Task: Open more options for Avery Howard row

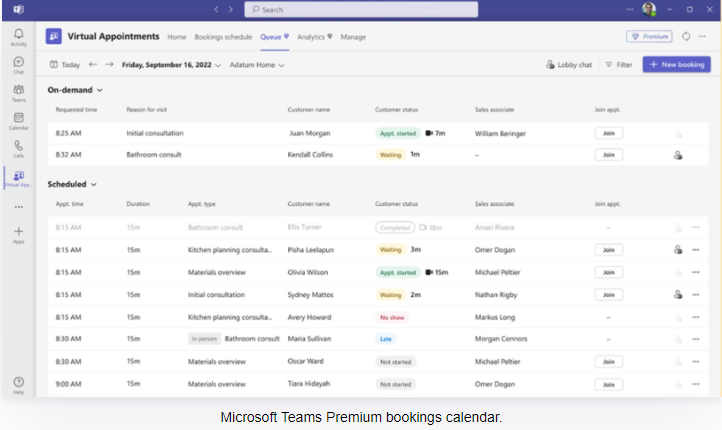Action: point(695,317)
